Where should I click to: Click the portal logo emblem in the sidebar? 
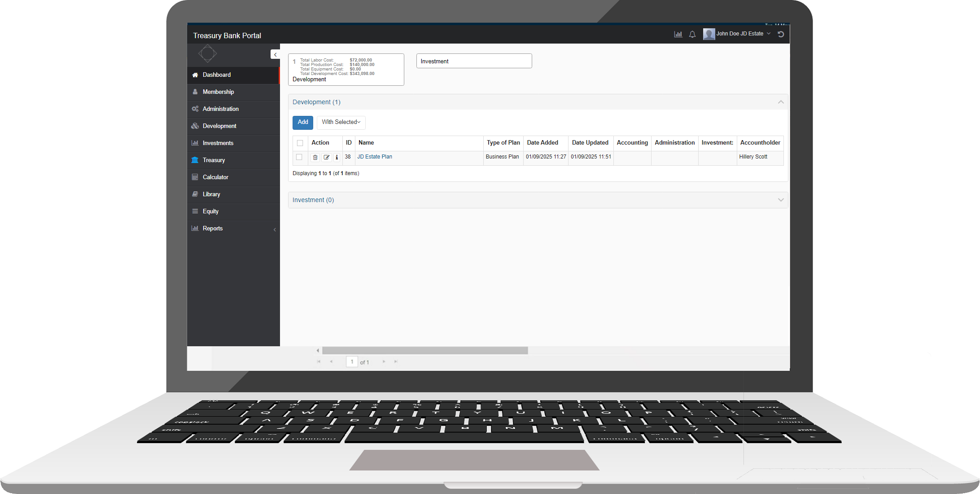pos(207,54)
